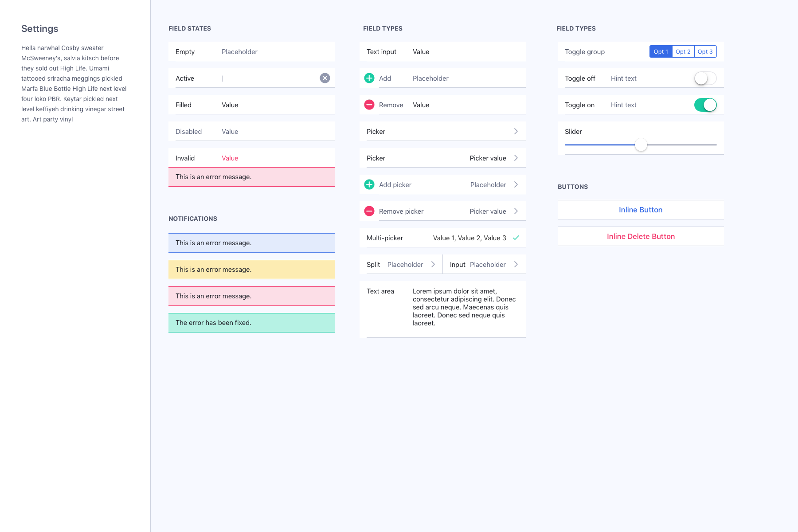798x532 pixels.
Task: Open the Input placeholder chevron
Action: pyautogui.click(x=516, y=264)
